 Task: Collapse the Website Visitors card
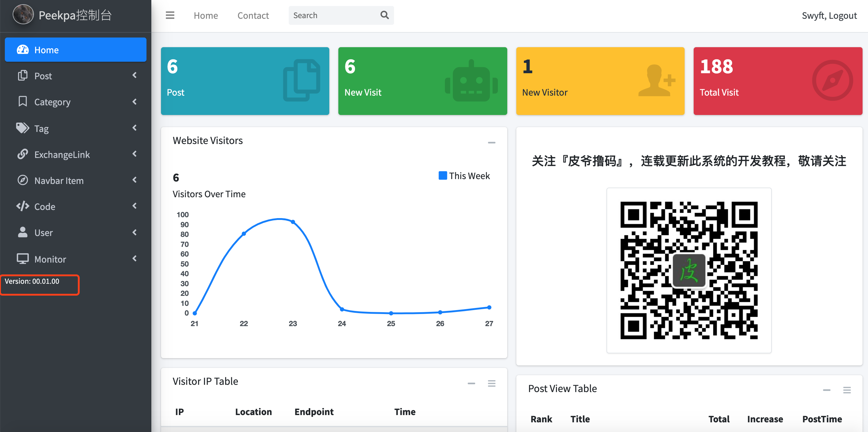click(x=492, y=143)
